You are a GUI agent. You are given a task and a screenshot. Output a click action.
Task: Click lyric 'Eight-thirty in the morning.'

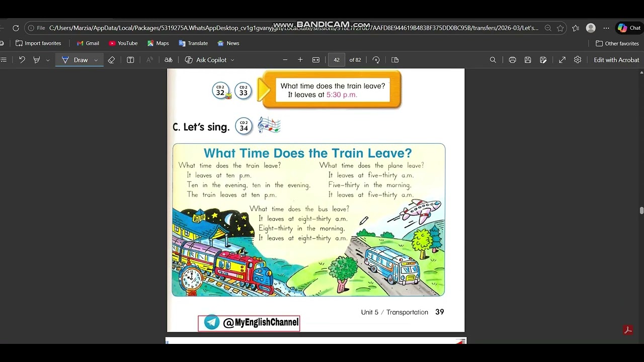point(301,228)
